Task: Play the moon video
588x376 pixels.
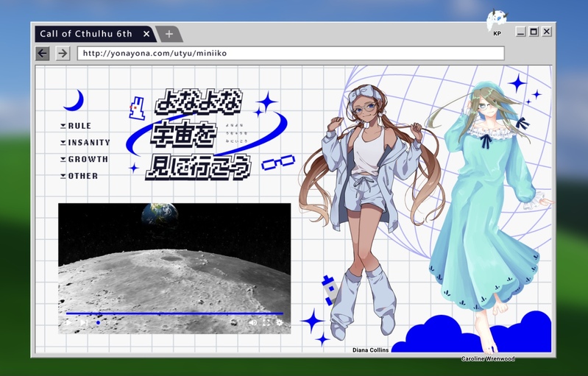Action: tap(68, 322)
